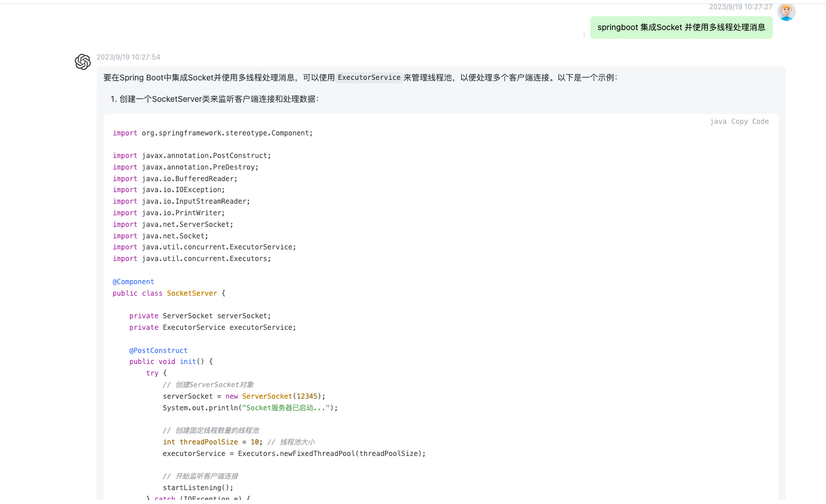Click the timestamp 2023/9/19 10:27:27

(741, 7)
